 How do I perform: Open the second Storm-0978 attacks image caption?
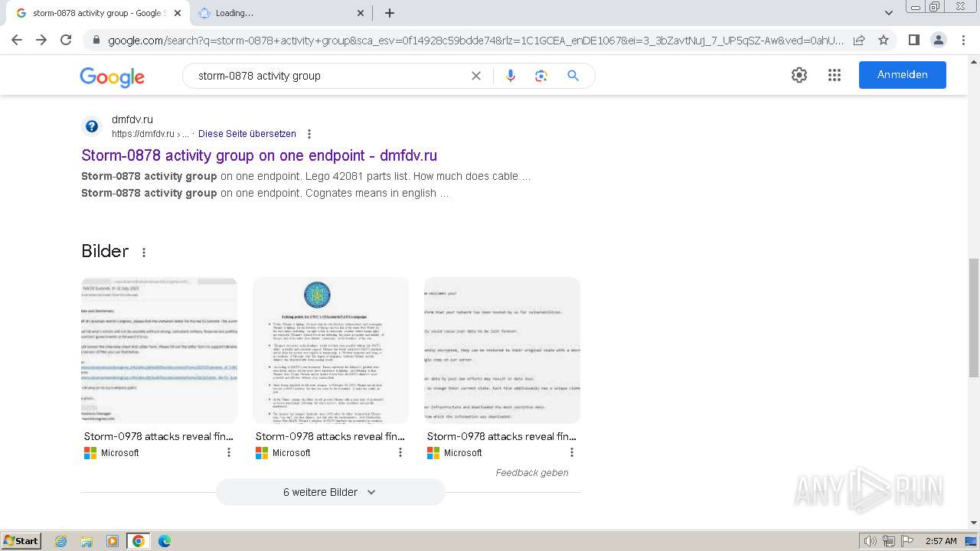click(330, 436)
